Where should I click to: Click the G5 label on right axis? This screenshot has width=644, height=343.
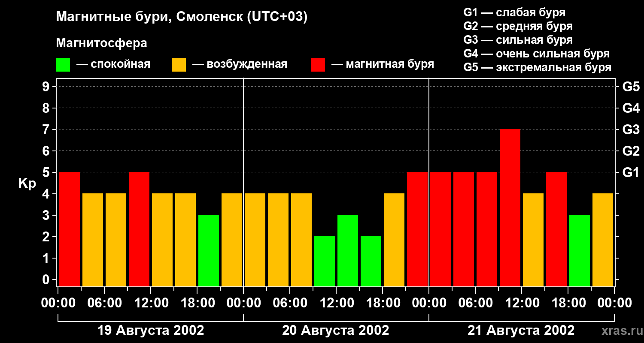(x=631, y=87)
